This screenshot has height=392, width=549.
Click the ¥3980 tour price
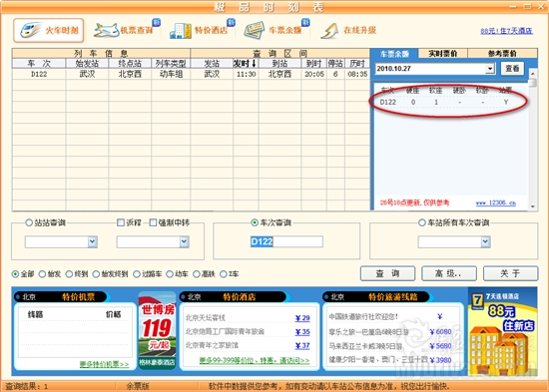[x=440, y=360]
